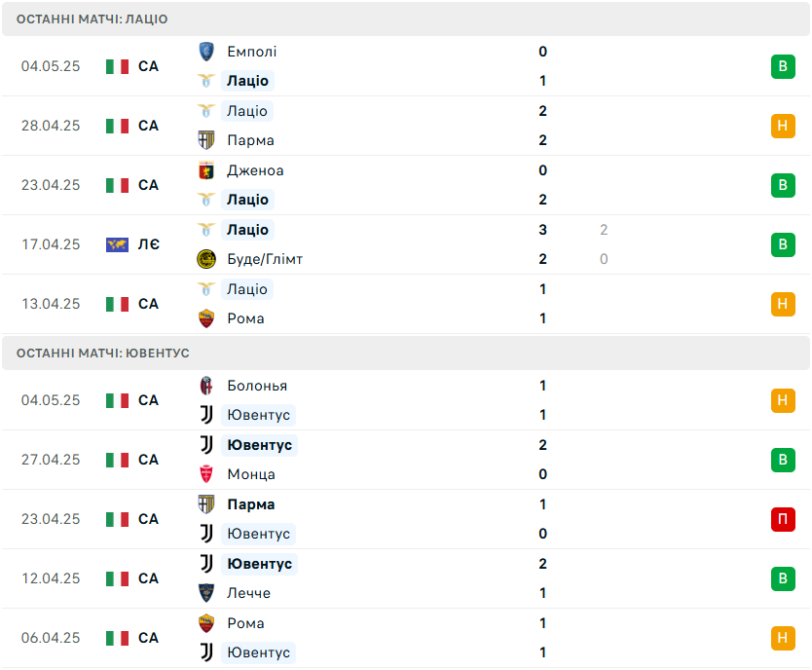Image resolution: width=812 pixels, height=670 pixels.
Task: Click the Empoli club crest icon
Action: [x=206, y=52]
